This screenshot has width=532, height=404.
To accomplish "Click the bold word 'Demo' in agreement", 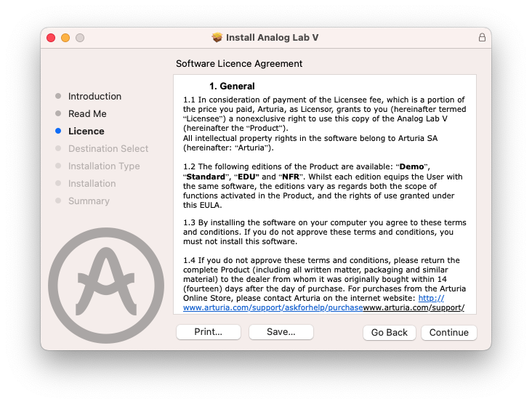I will coord(411,166).
